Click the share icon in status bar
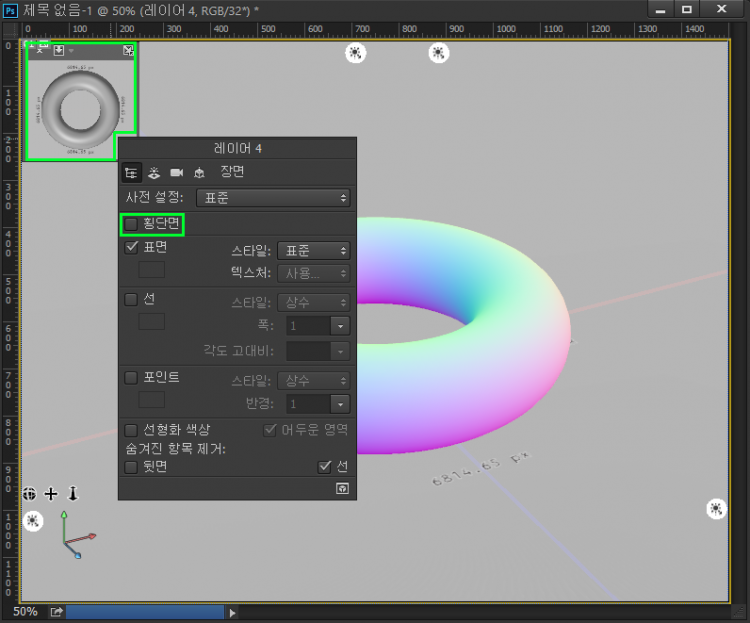Viewport: 750px width, 623px height. (x=56, y=612)
